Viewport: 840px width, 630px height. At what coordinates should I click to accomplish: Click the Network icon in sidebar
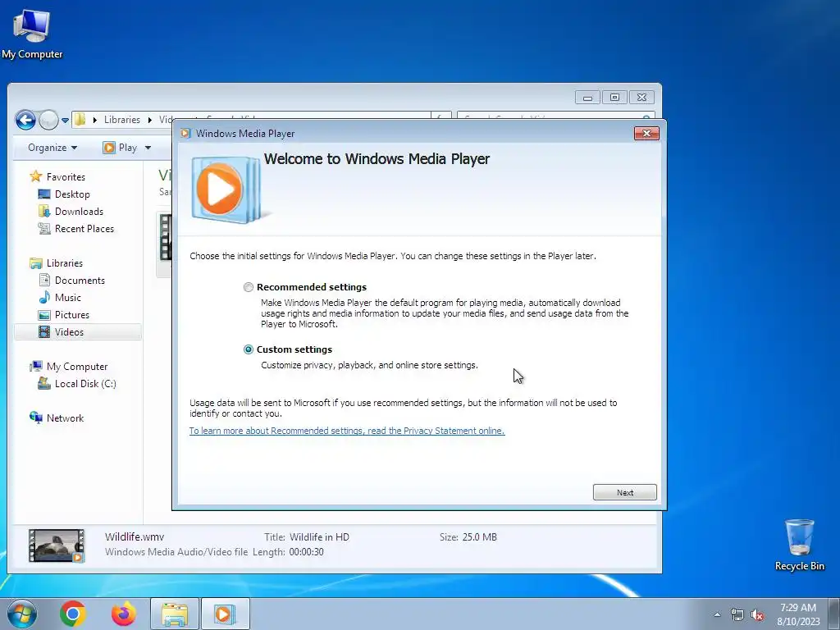[x=36, y=418]
